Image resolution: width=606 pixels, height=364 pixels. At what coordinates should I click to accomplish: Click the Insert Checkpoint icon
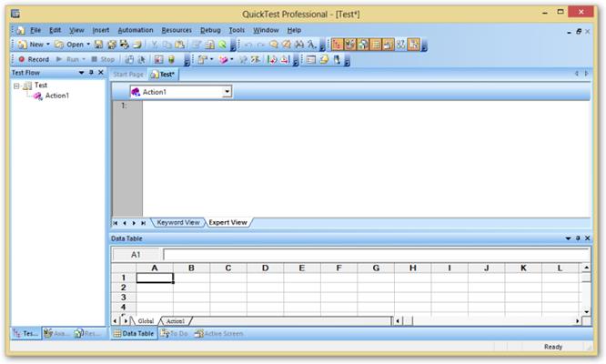(203, 59)
